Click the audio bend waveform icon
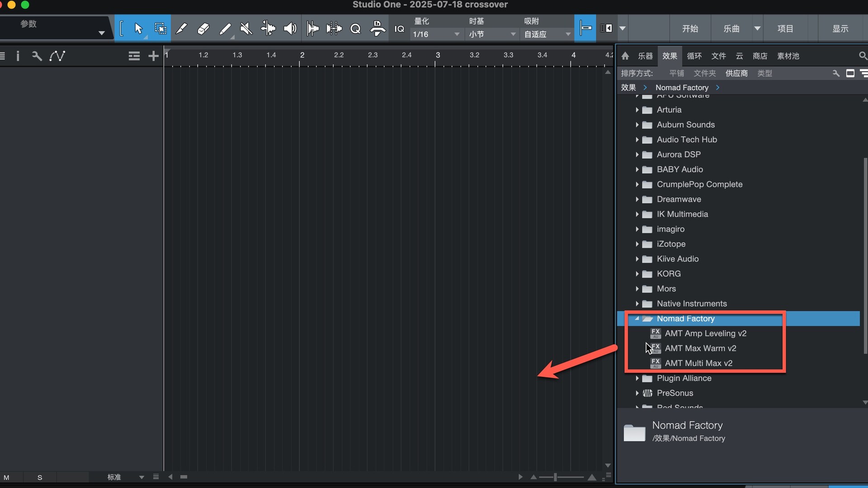This screenshot has height=488, width=868. point(334,28)
